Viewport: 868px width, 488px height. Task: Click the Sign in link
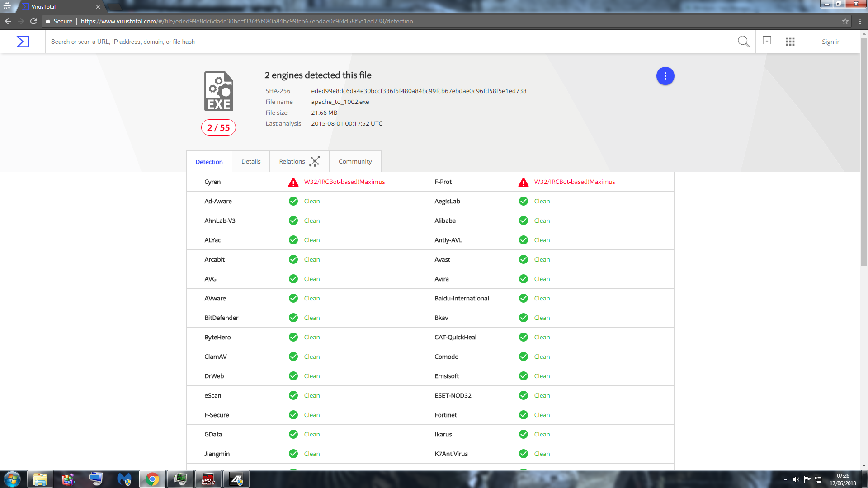click(831, 42)
